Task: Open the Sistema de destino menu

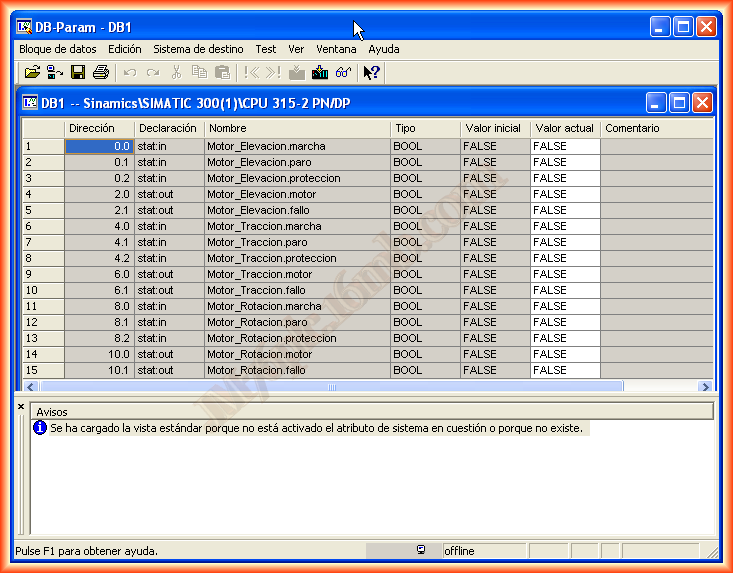Action: 198,48
